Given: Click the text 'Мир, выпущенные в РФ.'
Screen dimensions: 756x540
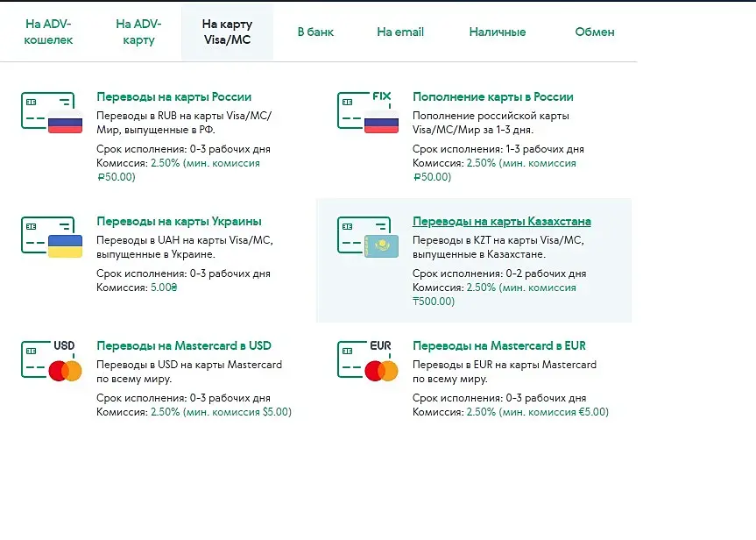Looking at the screenshot, I should [x=156, y=130].
